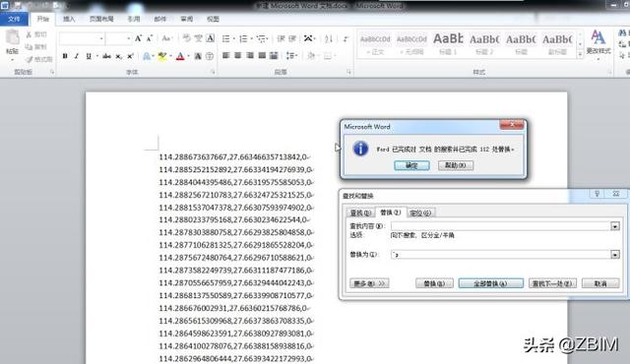
Task: Switch to the Insert ribbon tab
Action: pos(69,19)
